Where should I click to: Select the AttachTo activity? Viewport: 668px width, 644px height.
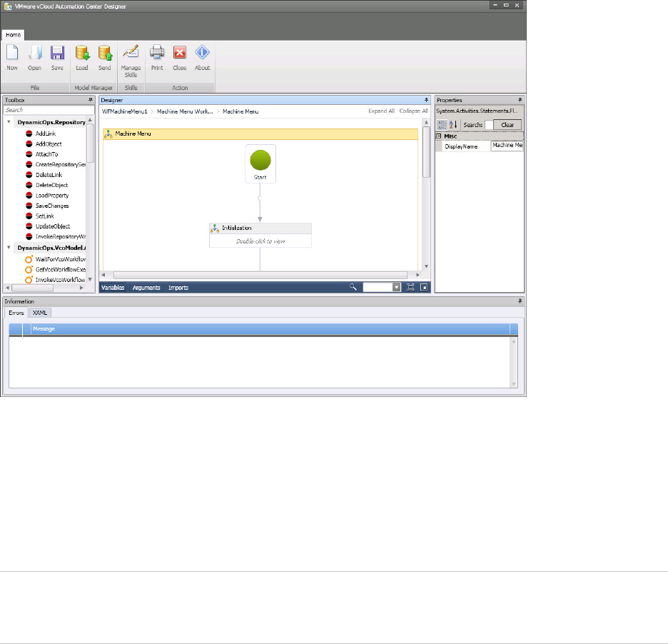(x=46, y=154)
